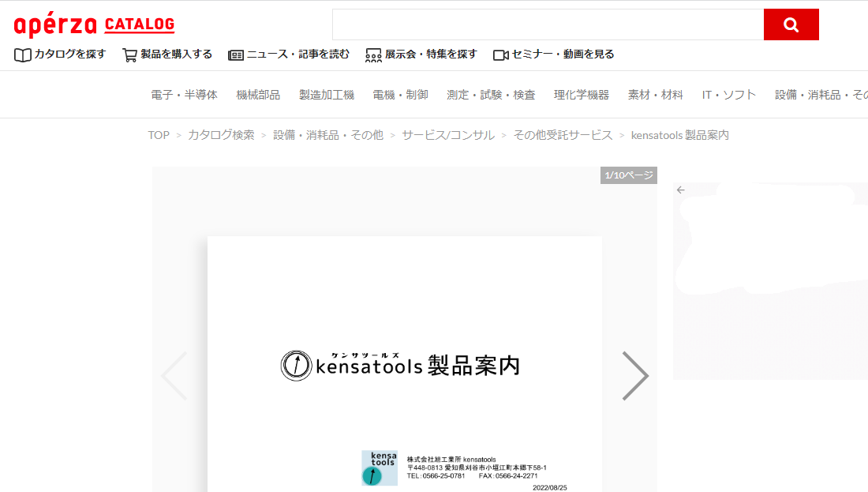Select 理化学機器 category tab
This screenshot has height=492, width=868.
(582, 95)
